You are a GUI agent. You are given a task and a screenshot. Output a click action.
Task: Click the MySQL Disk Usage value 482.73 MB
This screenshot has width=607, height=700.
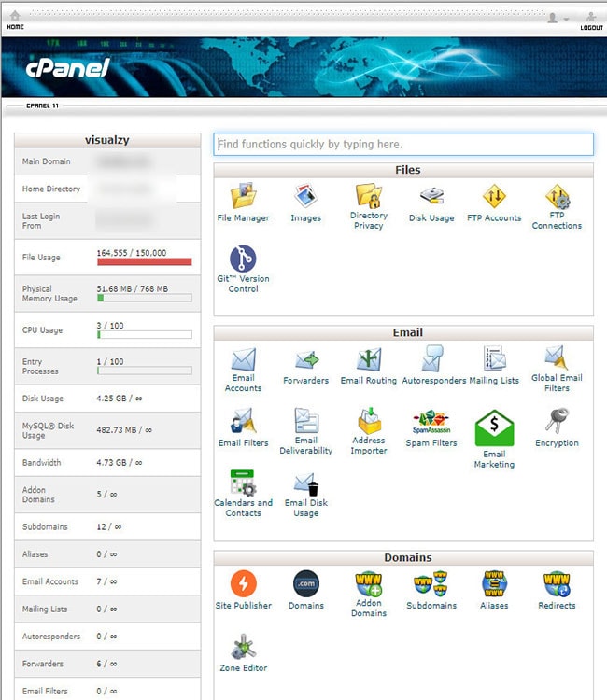(124, 430)
